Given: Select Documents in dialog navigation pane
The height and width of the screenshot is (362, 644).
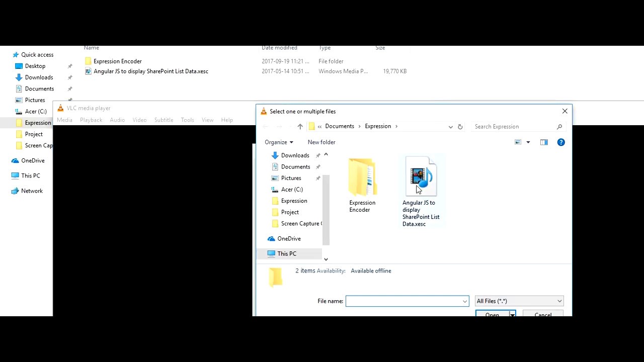Looking at the screenshot, I should point(295,167).
